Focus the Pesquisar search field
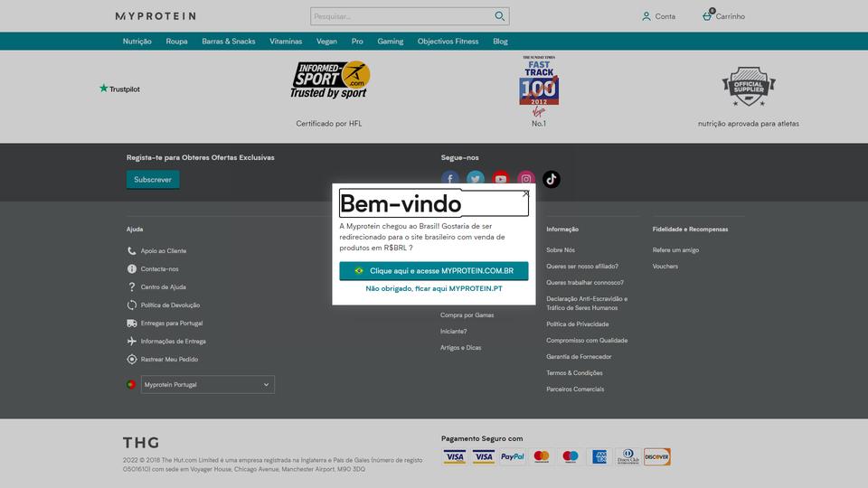Screen dimensions: 868x488 [x=401, y=16]
